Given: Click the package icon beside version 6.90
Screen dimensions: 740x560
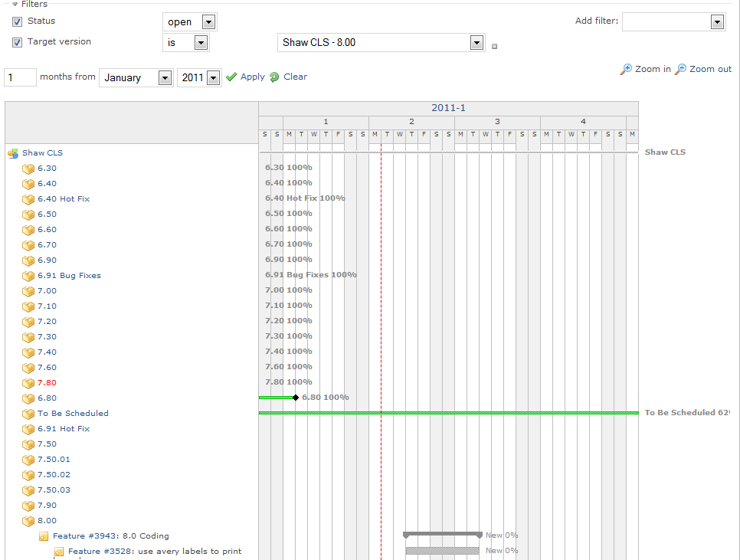Looking at the screenshot, I should (28, 260).
